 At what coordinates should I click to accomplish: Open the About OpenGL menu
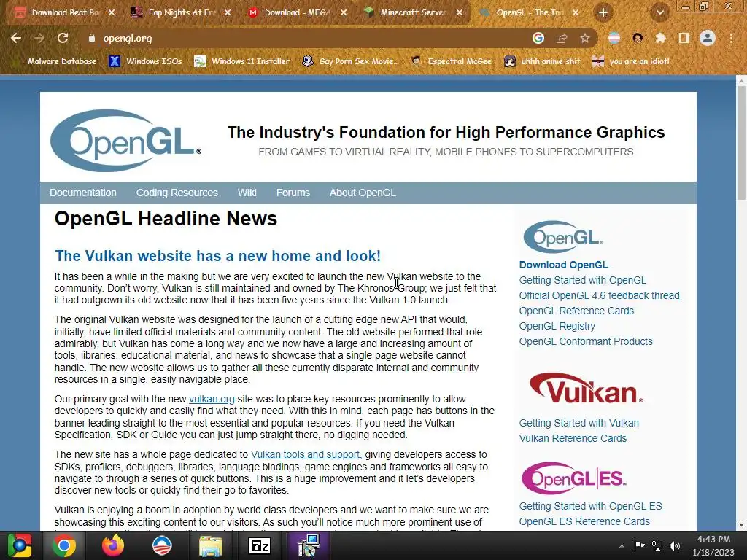pos(363,192)
